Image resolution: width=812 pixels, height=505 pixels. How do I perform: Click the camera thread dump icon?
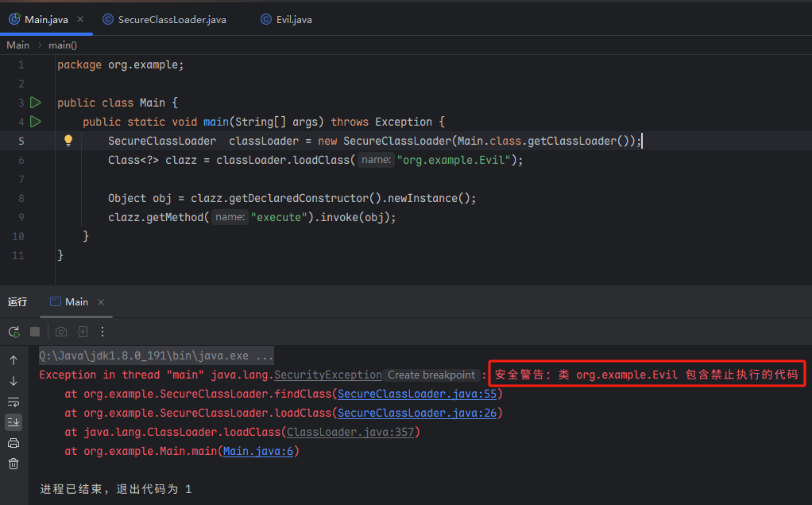click(x=61, y=332)
